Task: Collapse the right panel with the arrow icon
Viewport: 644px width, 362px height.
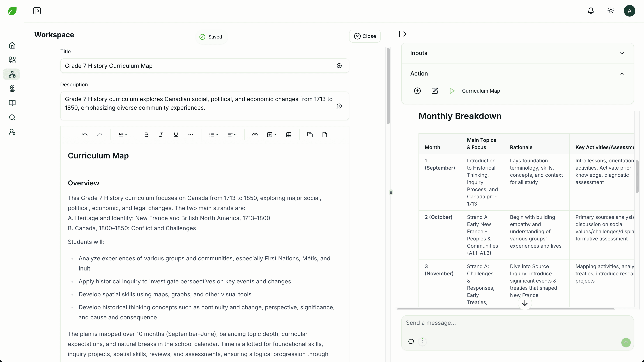Action: [402, 34]
